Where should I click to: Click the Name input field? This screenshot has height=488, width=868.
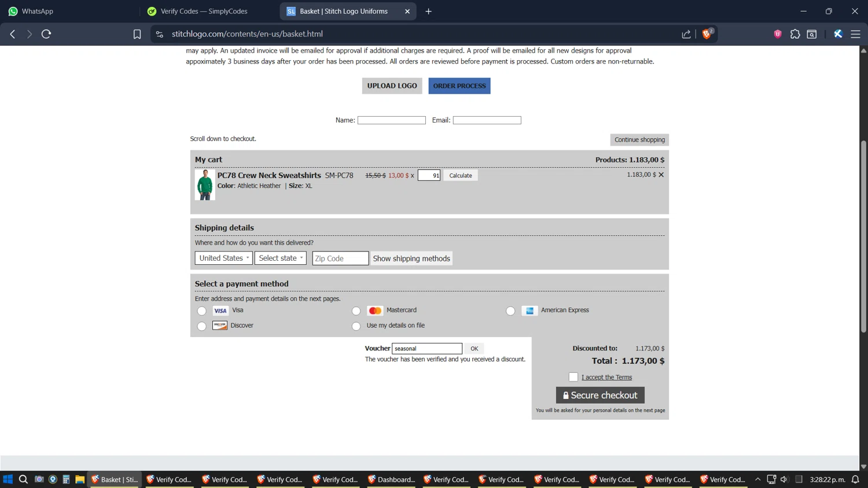pyautogui.click(x=392, y=120)
